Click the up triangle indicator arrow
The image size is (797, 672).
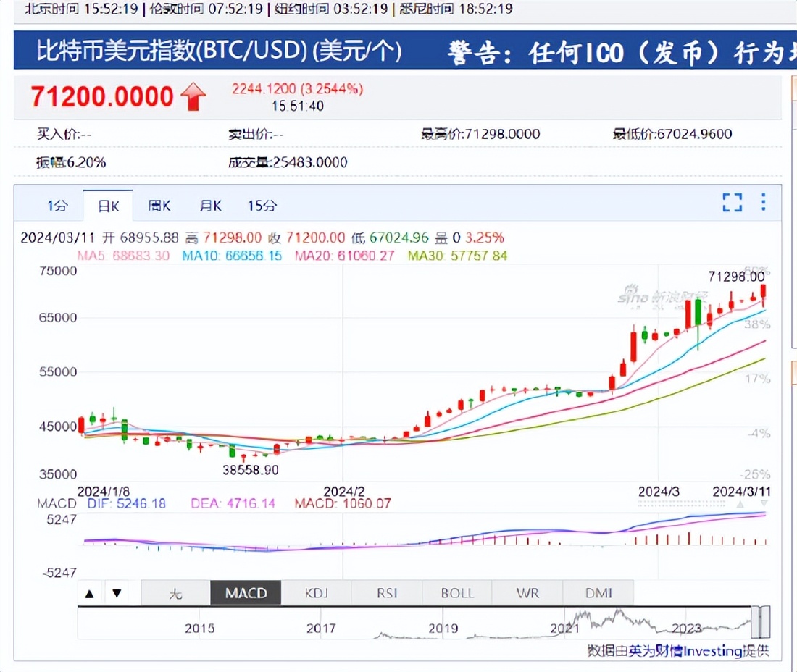tap(89, 592)
